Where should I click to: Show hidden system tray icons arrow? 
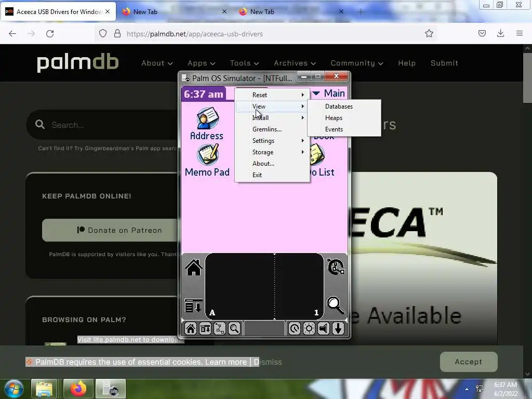click(x=467, y=389)
